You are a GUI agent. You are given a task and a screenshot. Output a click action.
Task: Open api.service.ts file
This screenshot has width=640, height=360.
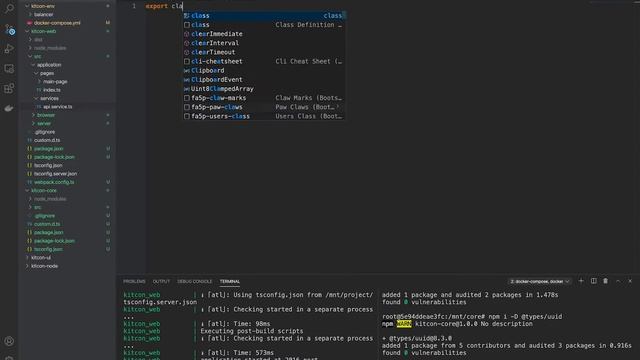58,107
